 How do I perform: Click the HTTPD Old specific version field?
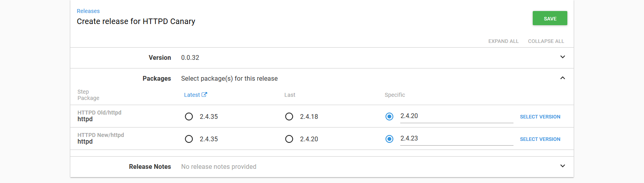click(456, 116)
